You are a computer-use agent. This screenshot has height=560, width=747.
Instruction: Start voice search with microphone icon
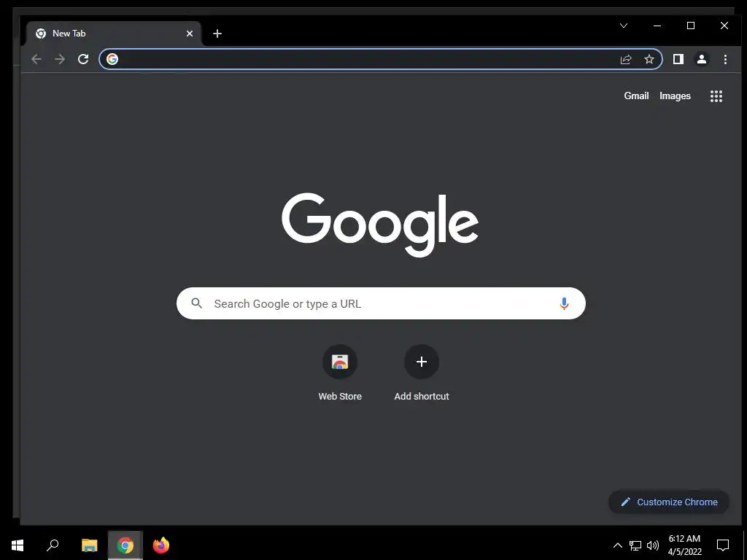point(564,303)
